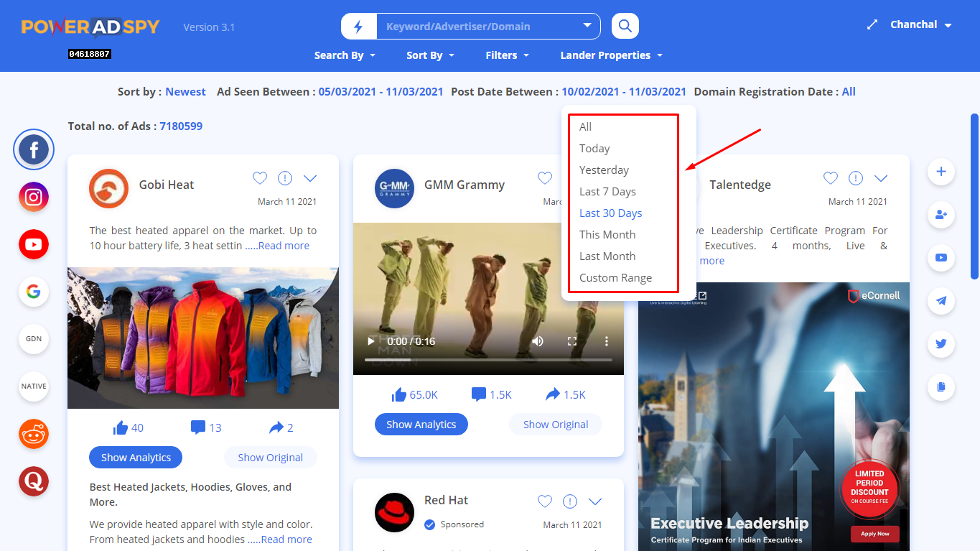This screenshot has width=980, height=551.
Task: Click Domain Registration Date 'All' link
Action: click(x=849, y=92)
